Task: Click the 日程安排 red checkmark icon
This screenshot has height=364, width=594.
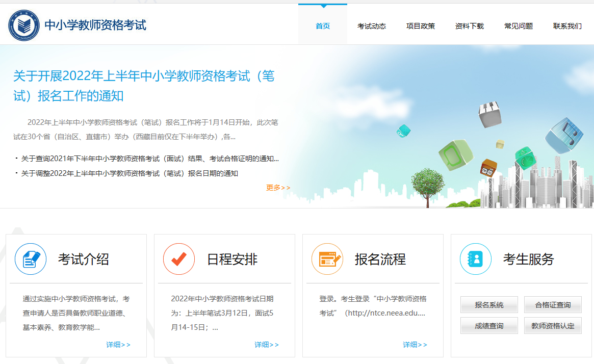Action: [x=179, y=259]
